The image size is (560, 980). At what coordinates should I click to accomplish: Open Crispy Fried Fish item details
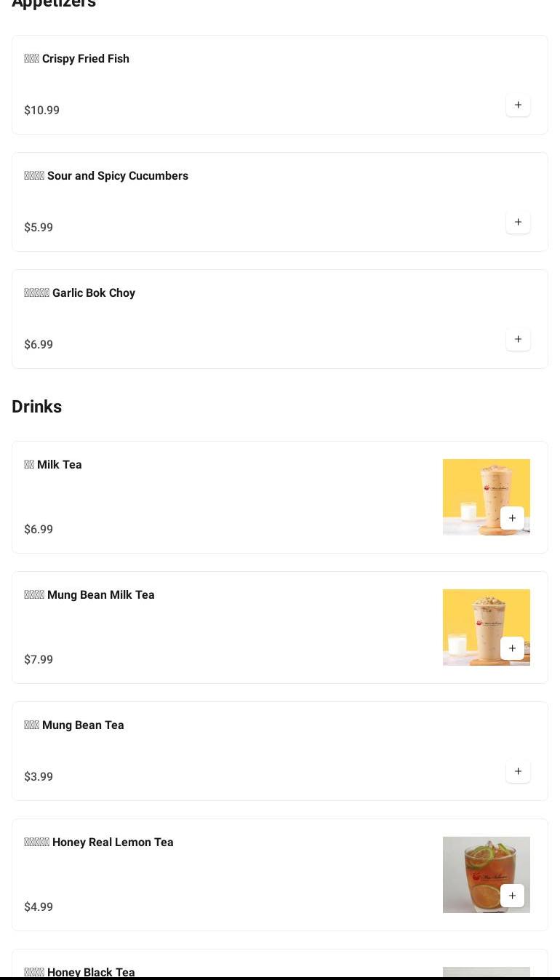click(85, 59)
